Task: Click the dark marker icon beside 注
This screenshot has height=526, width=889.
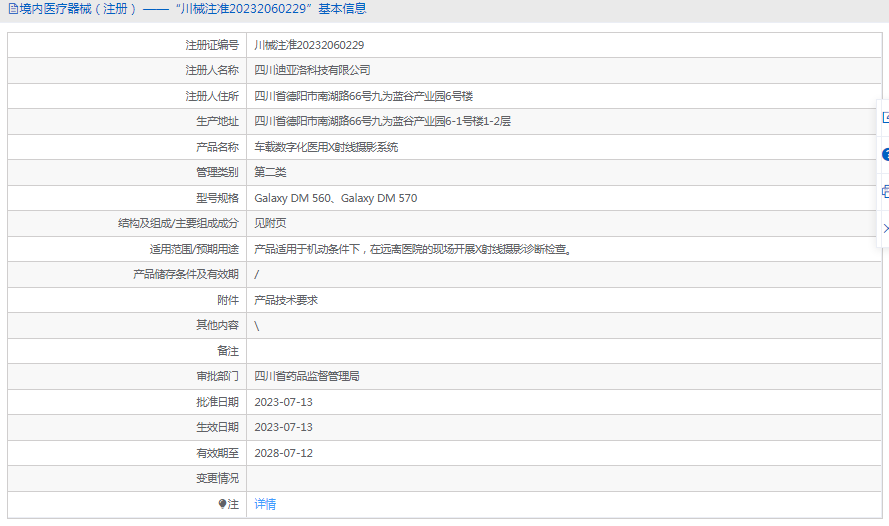Action: [222, 503]
